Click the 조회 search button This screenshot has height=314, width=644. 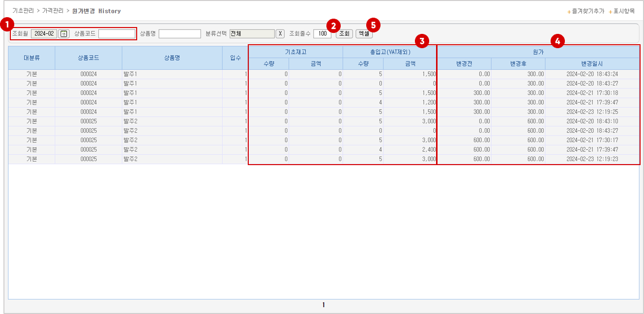click(344, 33)
